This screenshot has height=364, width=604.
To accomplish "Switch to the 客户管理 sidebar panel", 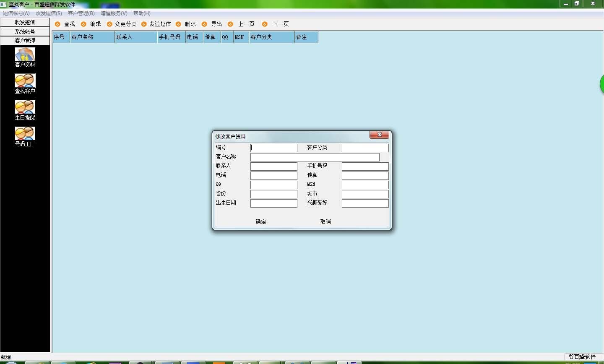I will [x=25, y=41].
